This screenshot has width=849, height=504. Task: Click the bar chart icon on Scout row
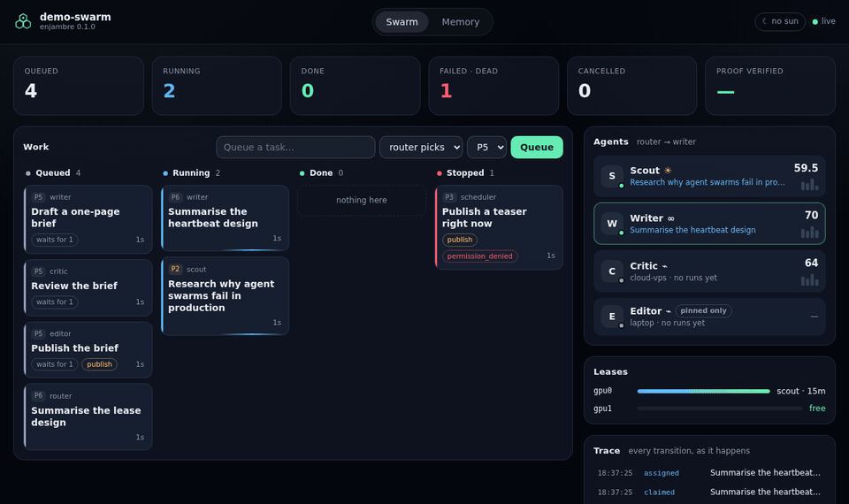point(809,185)
